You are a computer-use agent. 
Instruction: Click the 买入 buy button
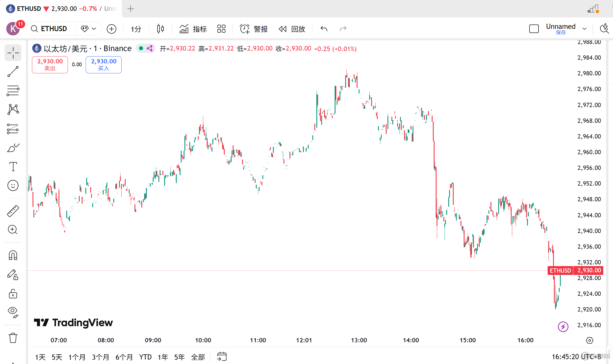[103, 65]
